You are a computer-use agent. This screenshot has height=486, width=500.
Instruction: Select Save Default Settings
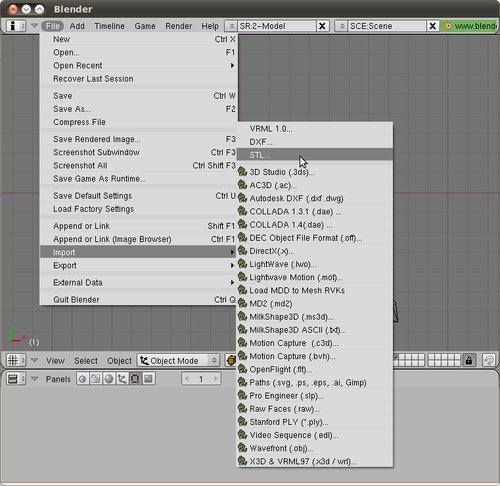coord(138,196)
